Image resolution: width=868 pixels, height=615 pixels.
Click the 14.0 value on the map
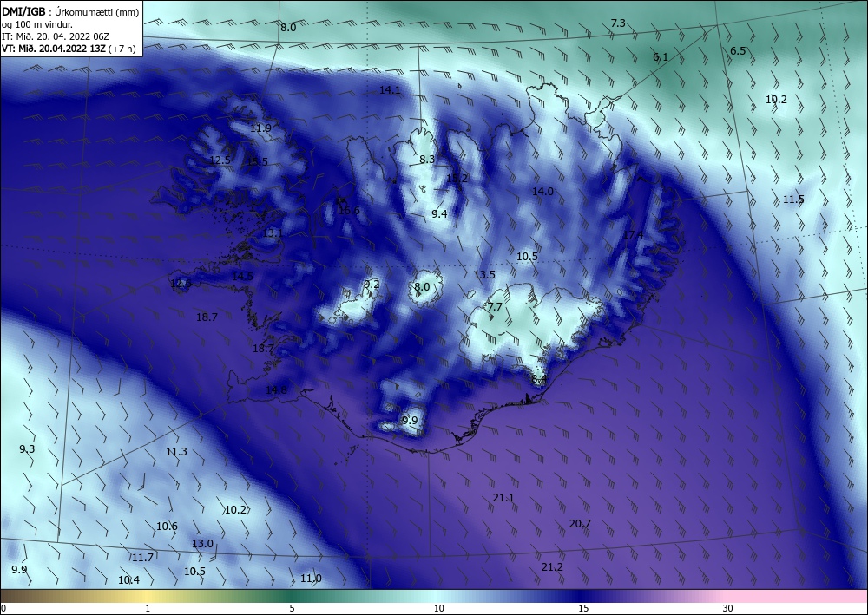coord(542,192)
